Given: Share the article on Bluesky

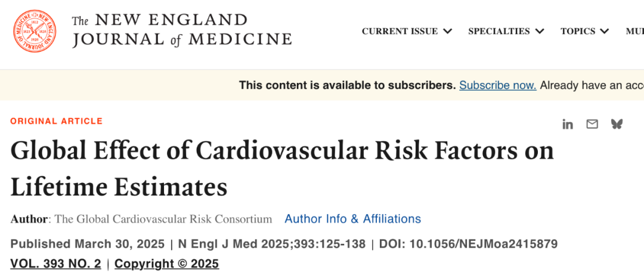Looking at the screenshot, I should point(617,124).
